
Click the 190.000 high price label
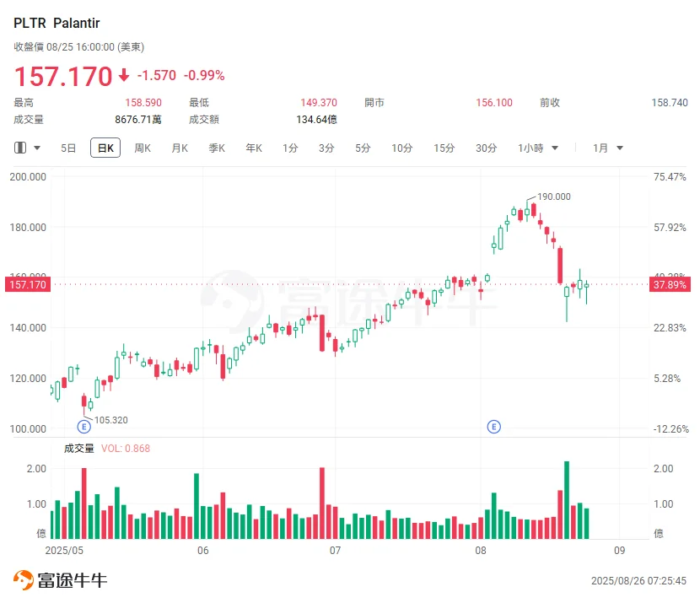553,197
